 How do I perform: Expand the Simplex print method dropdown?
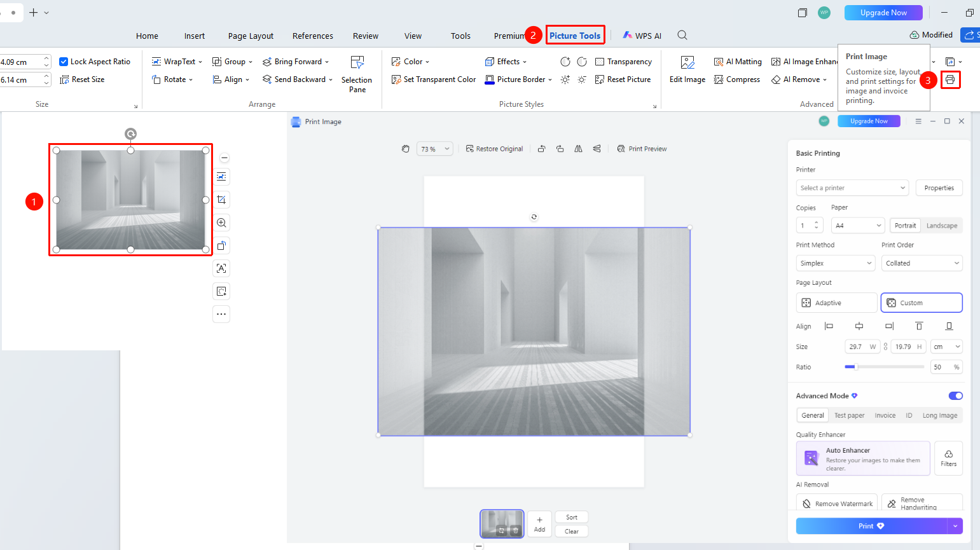pos(836,263)
